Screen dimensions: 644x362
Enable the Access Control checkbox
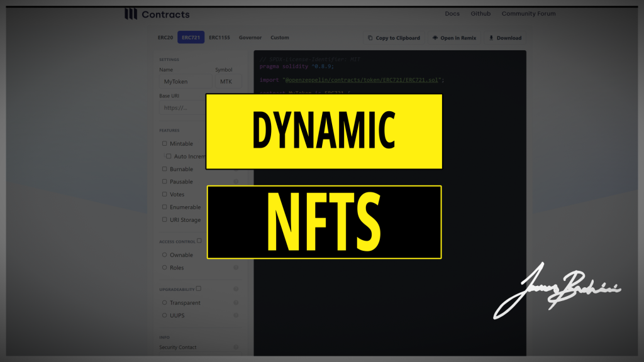[199, 241]
